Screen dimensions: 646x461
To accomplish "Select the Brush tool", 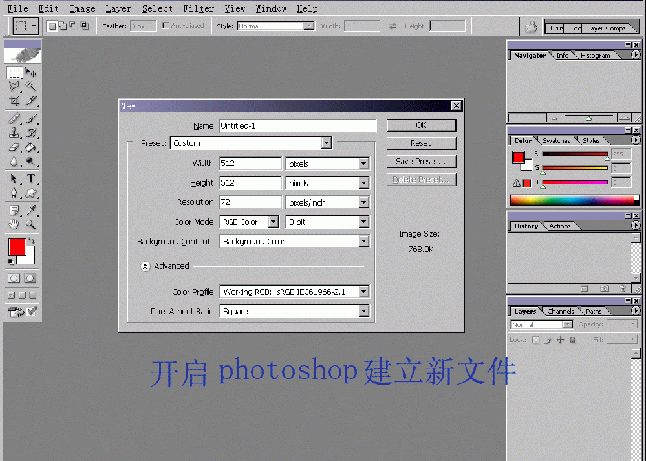I will point(30,119).
